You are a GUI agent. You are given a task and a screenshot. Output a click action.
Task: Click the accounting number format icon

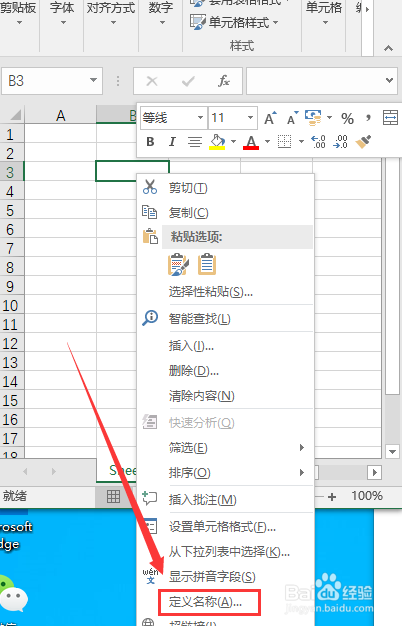tap(313, 118)
